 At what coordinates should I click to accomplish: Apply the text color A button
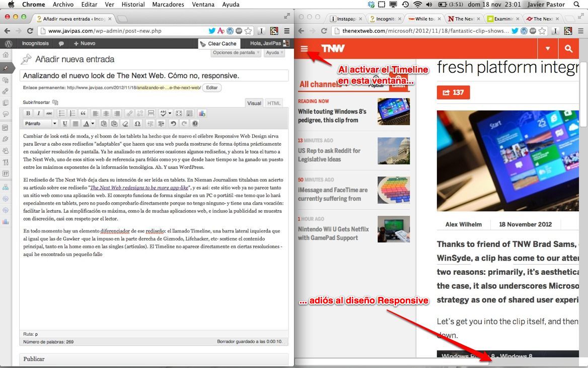86,123
